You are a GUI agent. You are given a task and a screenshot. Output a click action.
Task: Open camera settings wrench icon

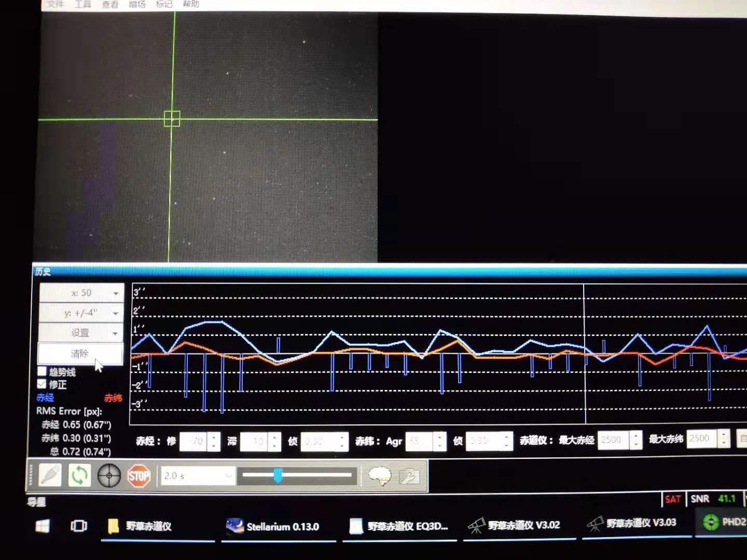click(409, 475)
